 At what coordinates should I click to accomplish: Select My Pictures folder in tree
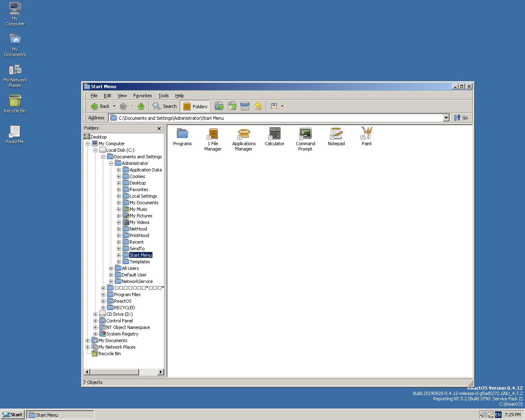point(141,216)
